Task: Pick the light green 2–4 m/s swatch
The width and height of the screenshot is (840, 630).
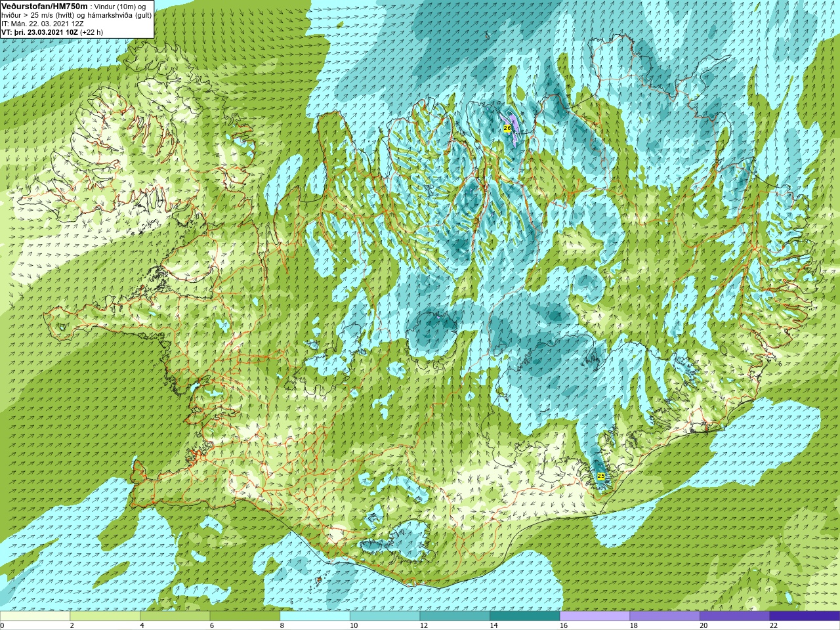Action: tap(105, 616)
